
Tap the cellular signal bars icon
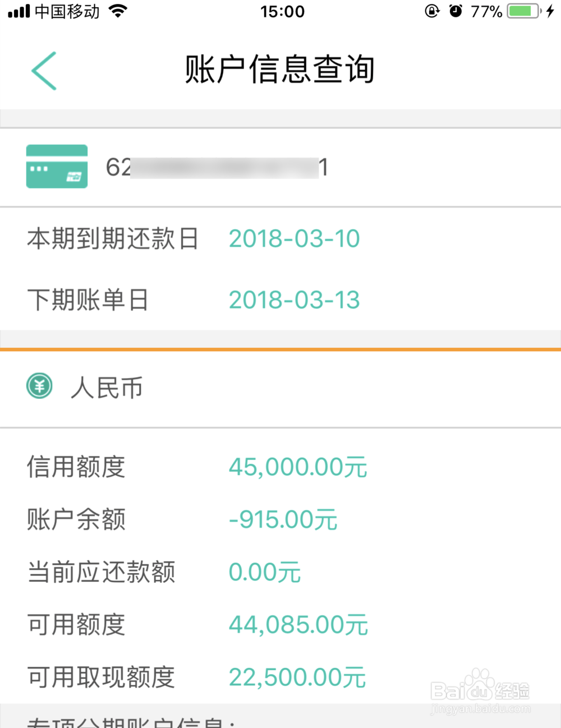coord(19,11)
